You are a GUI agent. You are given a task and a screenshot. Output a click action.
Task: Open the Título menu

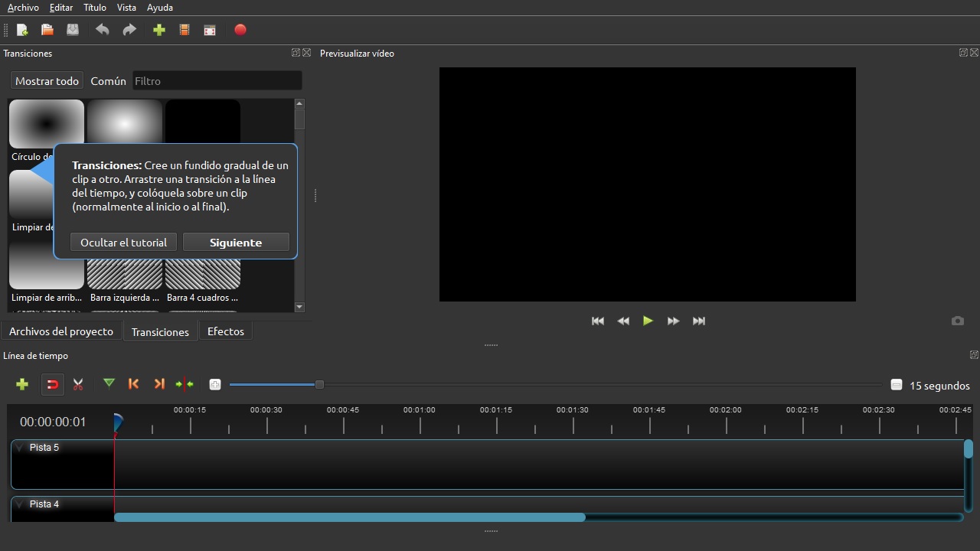(x=95, y=8)
